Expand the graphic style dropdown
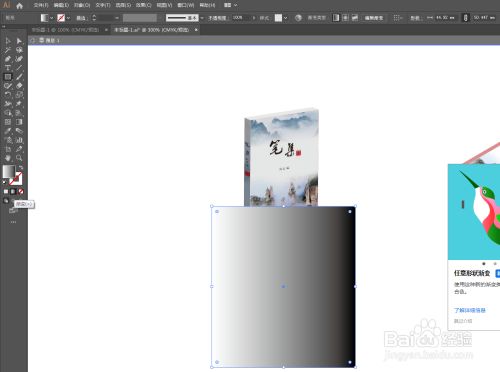 (286, 18)
